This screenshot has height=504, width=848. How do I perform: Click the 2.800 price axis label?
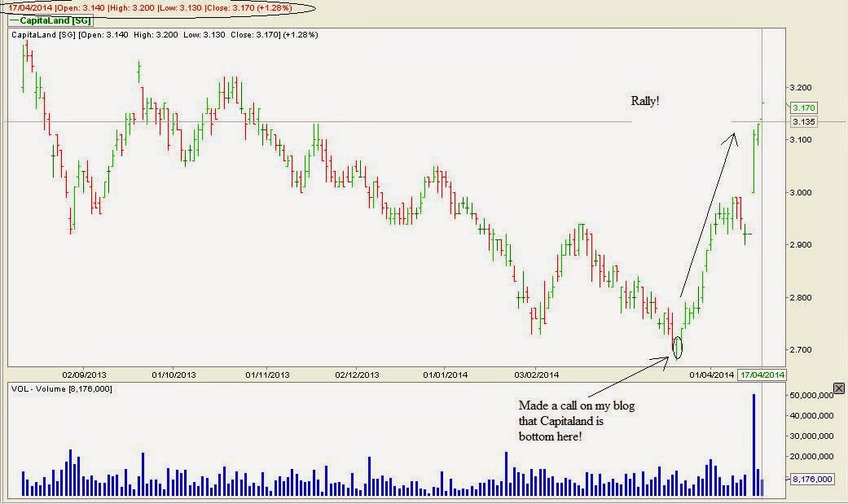[x=801, y=297]
